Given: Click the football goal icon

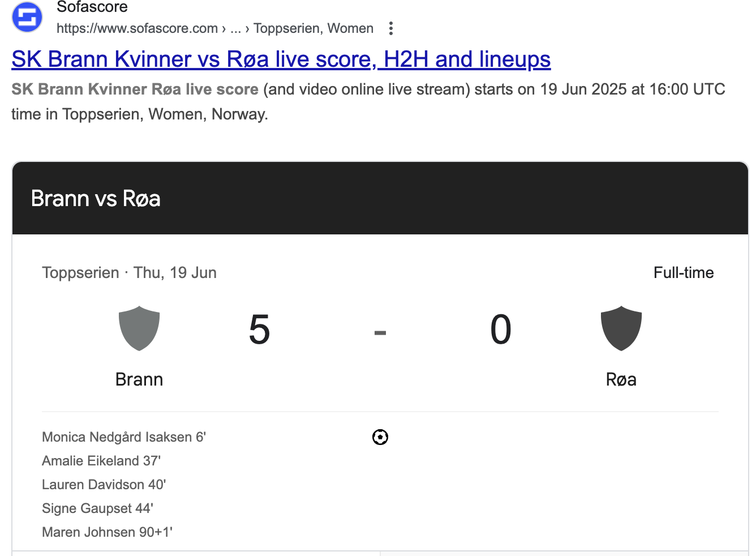Looking at the screenshot, I should point(380,437).
